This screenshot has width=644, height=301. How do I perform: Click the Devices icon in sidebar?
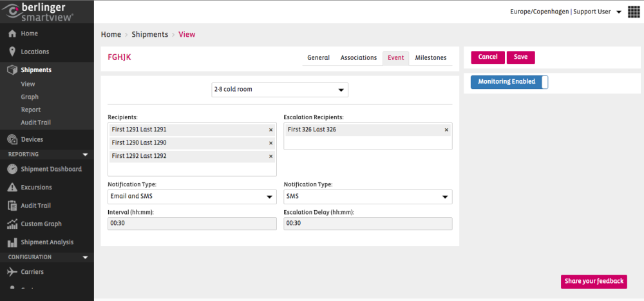(12, 139)
